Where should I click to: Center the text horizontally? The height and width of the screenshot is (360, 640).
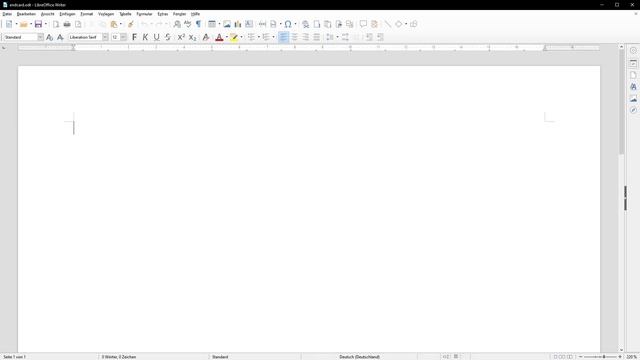point(294,37)
